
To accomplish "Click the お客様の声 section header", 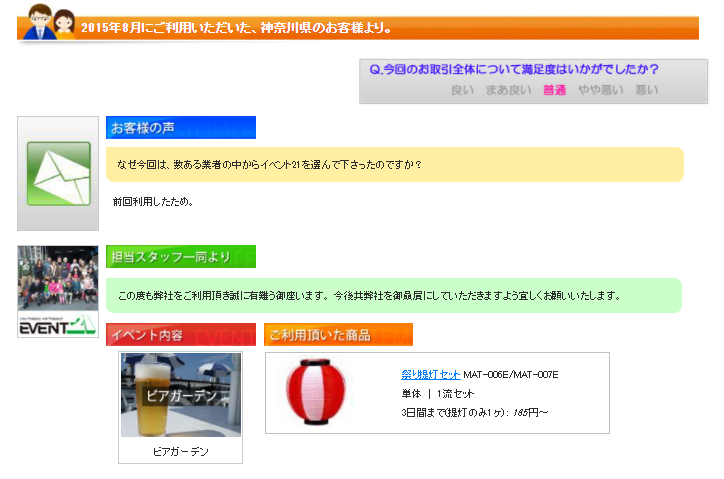I will (x=181, y=128).
